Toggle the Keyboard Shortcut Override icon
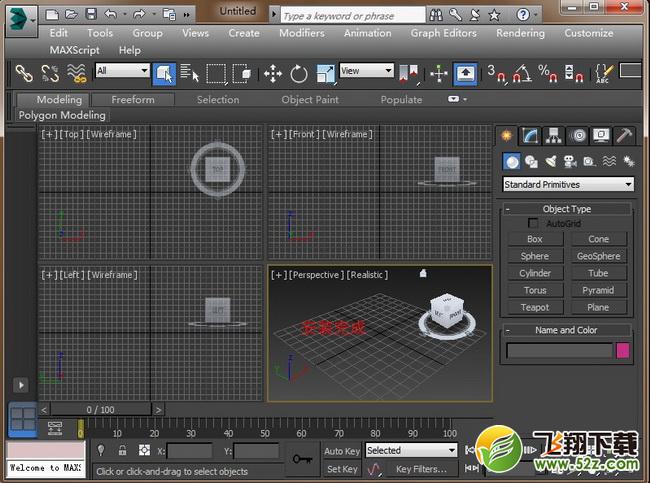Image resolution: width=650 pixels, height=483 pixels. (x=465, y=74)
